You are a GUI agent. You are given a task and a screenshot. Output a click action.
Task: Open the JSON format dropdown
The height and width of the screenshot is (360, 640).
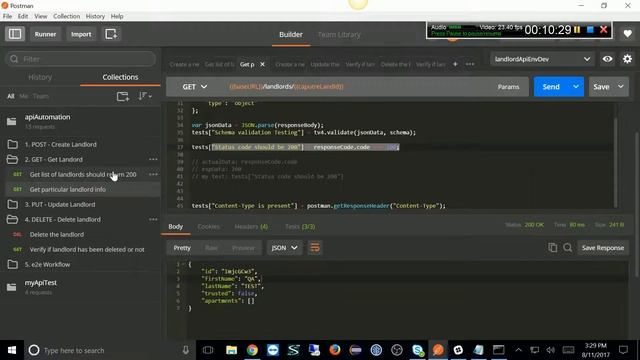pyautogui.click(x=284, y=248)
